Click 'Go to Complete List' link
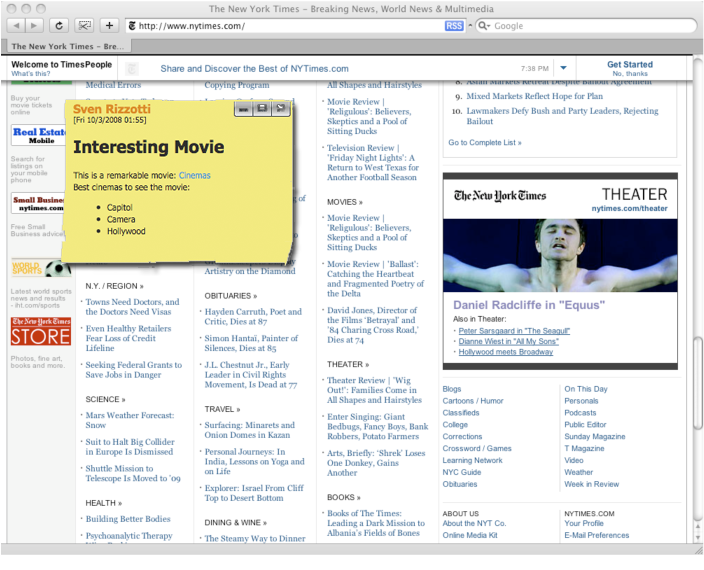Image resolution: width=704 pixels, height=570 pixels. pyautogui.click(x=485, y=142)
